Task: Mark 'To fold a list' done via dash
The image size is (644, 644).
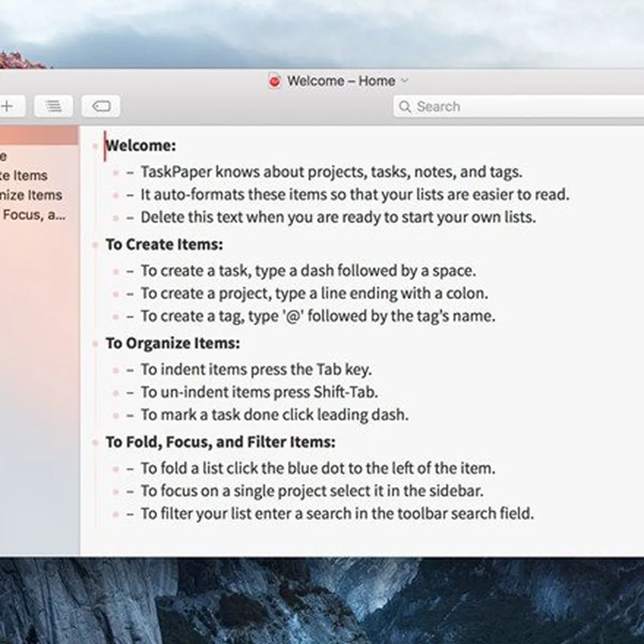Action: (x=130, y=469)
